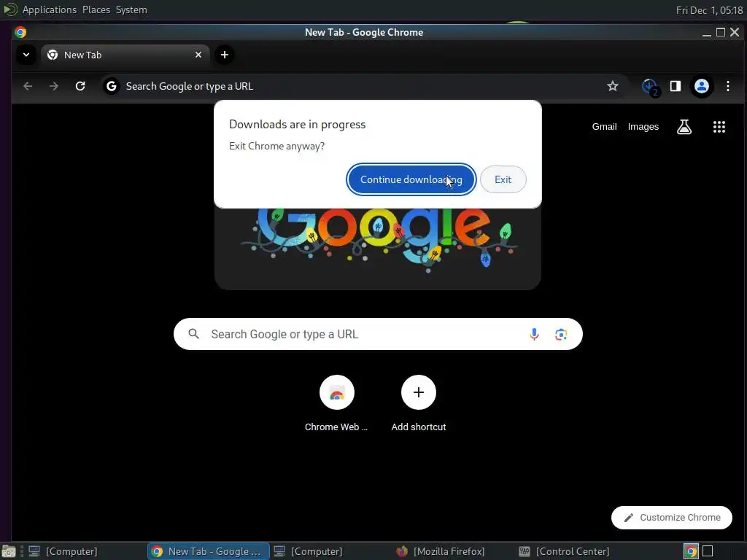
Task: Select the New Tab browser tab
Action: tap(125, 55)
